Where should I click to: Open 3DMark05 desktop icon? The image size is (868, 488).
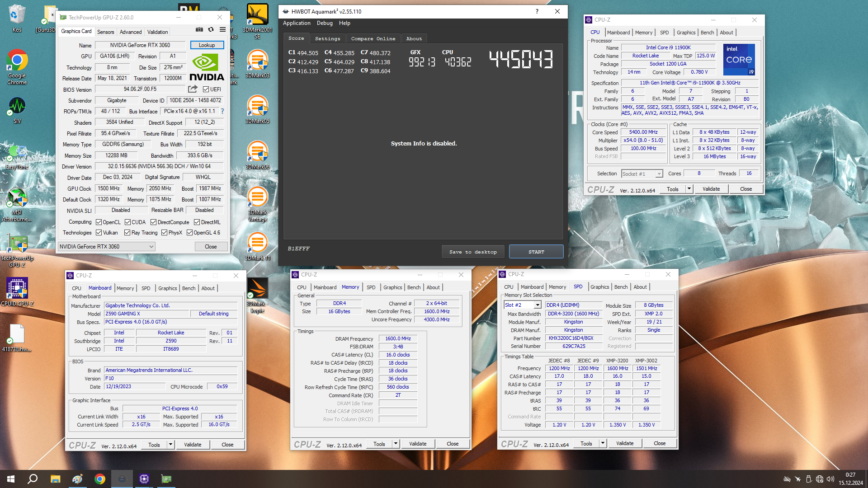tap(257, 109)
